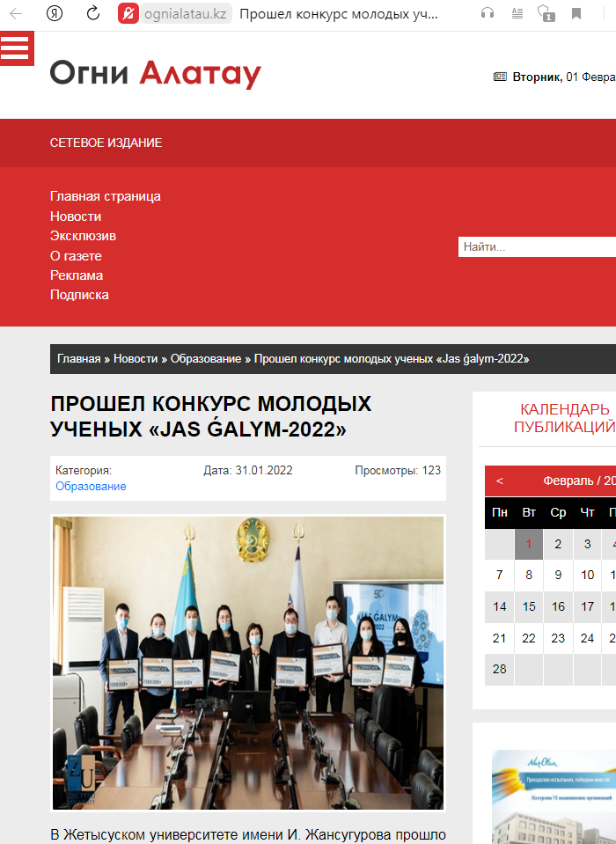
Task: Go to previous month in calendar
Action: pos(500,481)
